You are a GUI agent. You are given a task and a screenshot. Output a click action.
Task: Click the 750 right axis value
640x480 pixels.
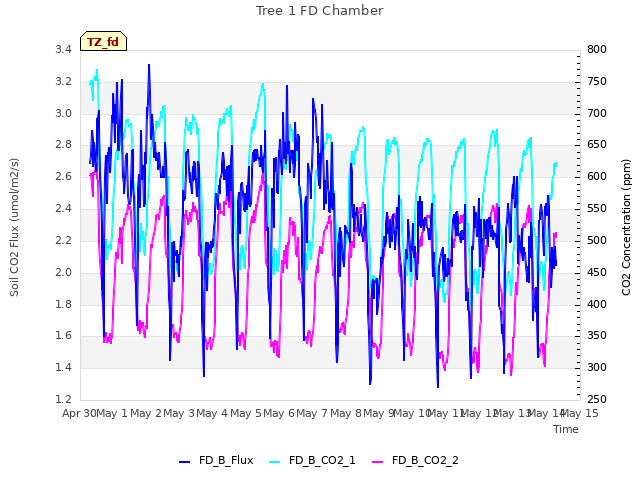pos(597,81)
